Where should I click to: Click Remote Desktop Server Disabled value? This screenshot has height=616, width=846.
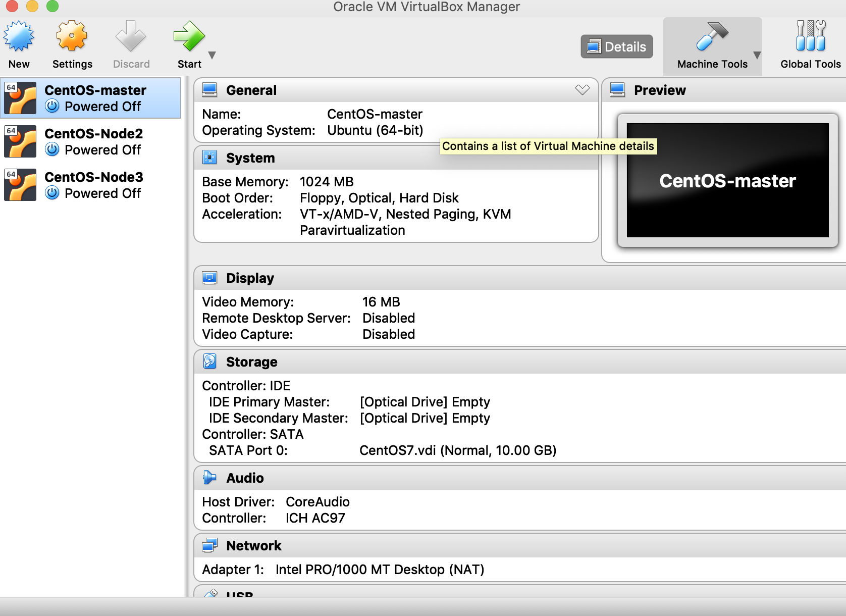389,318
